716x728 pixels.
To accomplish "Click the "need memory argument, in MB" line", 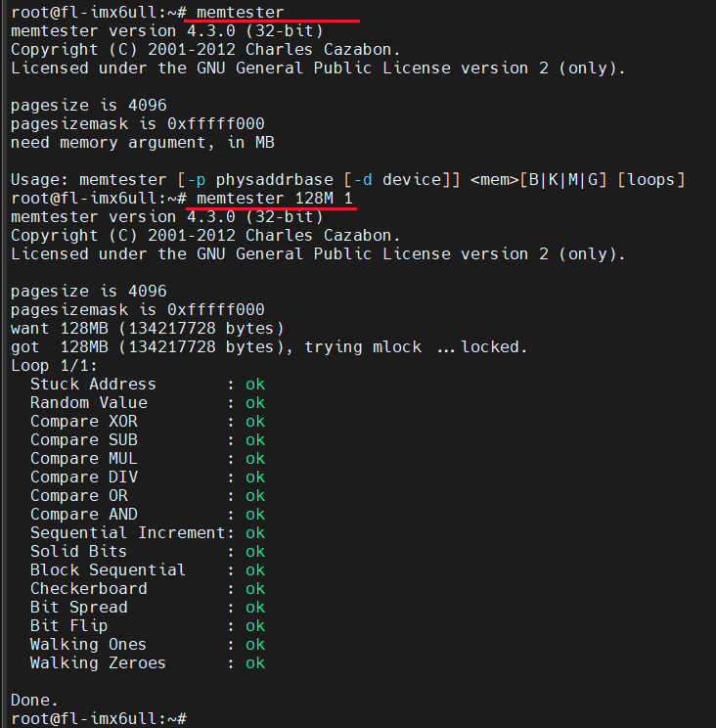I will [x=142, y=143].
